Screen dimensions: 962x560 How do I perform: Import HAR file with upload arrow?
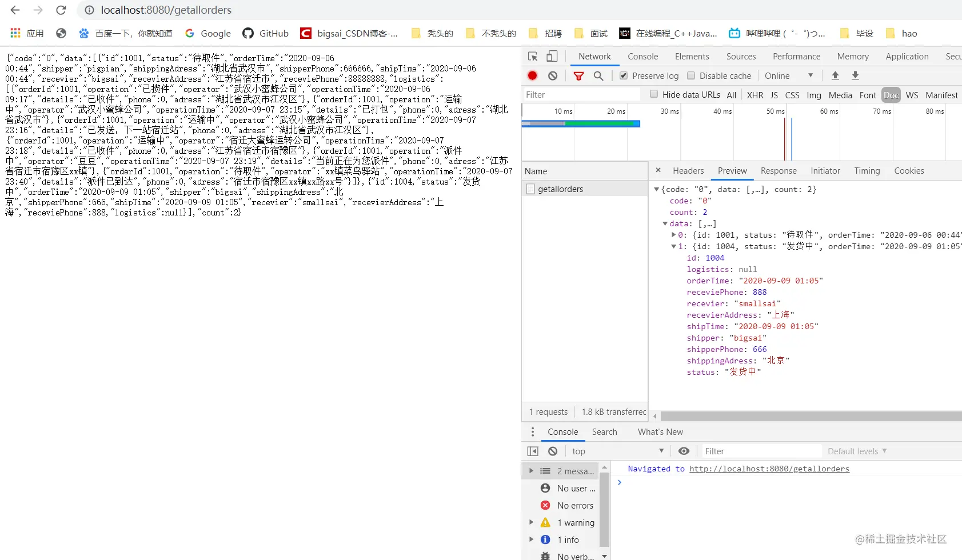pyautogui.click(x=835, y=75)
